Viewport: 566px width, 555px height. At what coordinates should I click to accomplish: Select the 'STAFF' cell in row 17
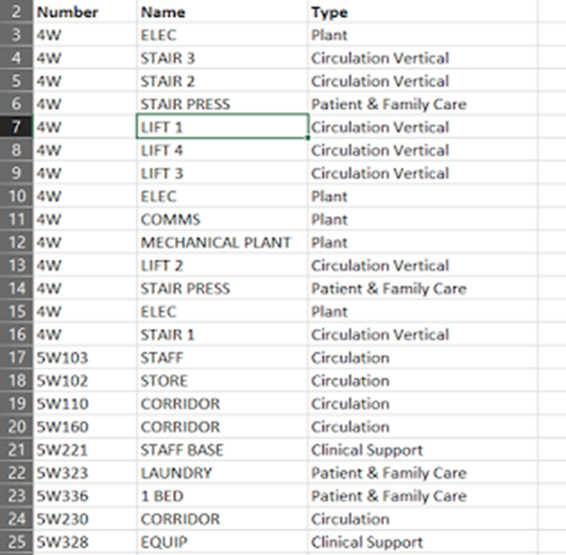[222, 357]
